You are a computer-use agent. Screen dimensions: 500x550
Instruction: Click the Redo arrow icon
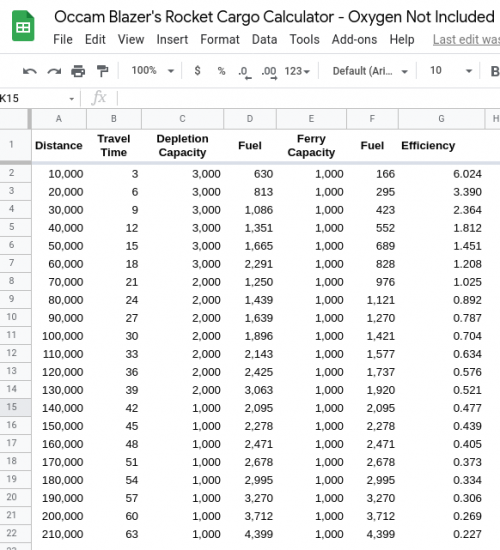[54, 72]
